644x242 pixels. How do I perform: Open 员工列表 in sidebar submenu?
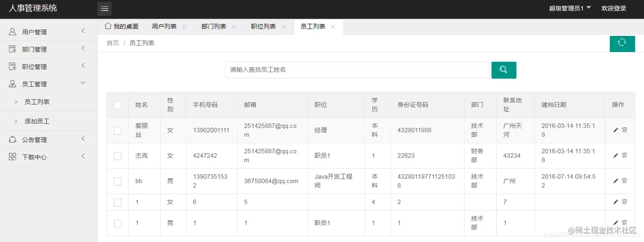click(37, 102)
